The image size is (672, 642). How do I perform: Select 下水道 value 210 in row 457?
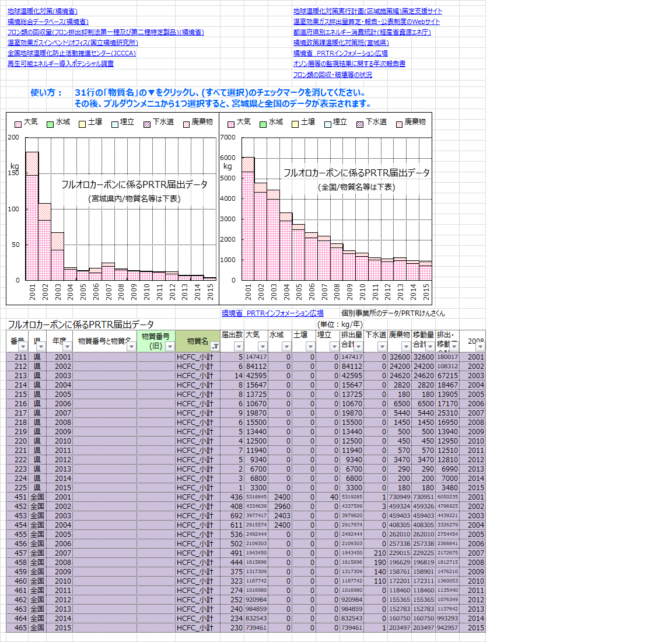point(376,553)
